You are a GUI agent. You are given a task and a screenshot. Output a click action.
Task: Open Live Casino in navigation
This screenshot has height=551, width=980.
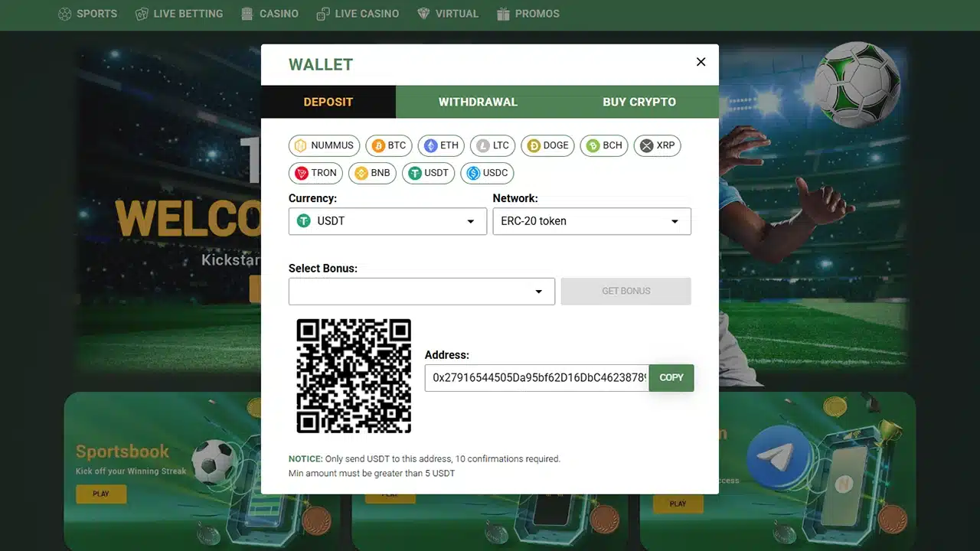pyautogui.click(x=358, y=14)
